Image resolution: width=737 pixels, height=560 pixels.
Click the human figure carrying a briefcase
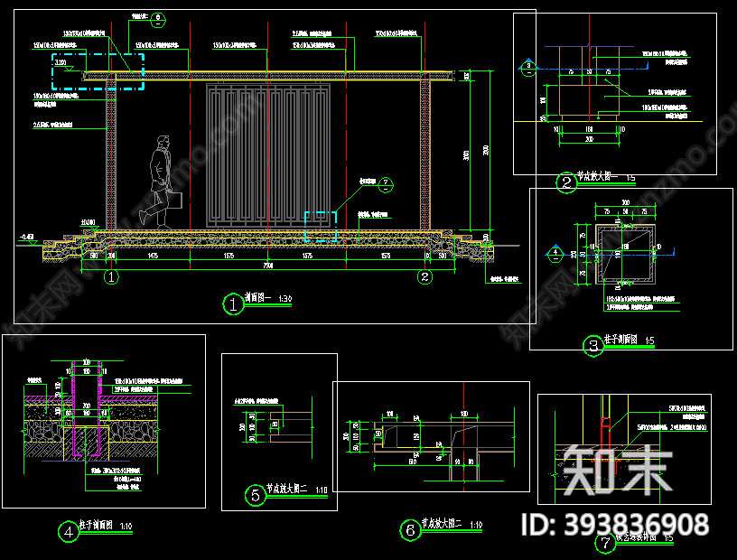tap(163, 182)
